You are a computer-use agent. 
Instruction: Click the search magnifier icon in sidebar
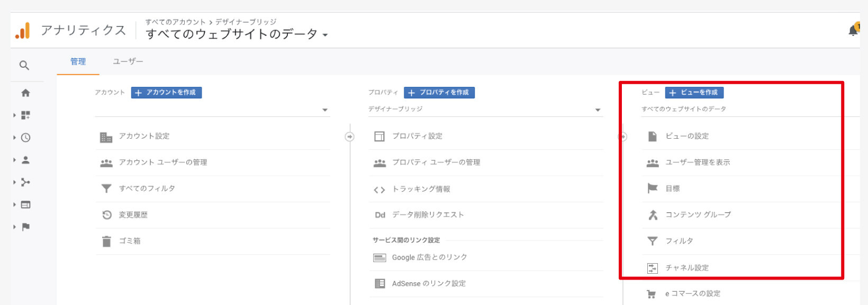(24, 65)
